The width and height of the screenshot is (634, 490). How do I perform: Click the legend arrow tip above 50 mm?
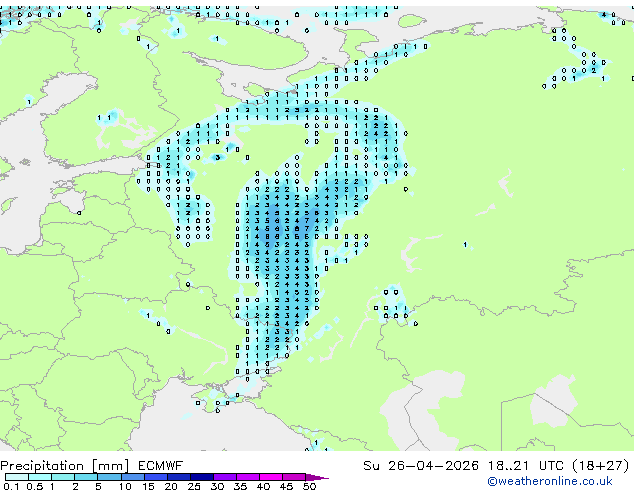click(x=317, y=477)
